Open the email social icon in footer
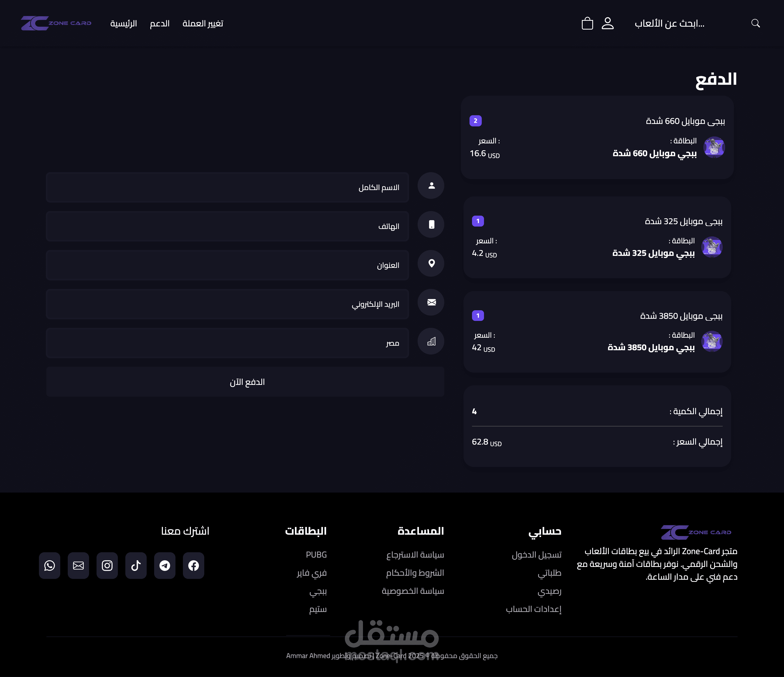Viewport: 784px width, 677px height. coord(78,565)
